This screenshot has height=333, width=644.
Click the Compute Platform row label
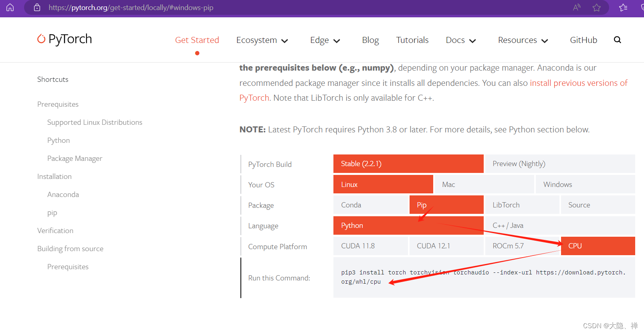point(277,247)
